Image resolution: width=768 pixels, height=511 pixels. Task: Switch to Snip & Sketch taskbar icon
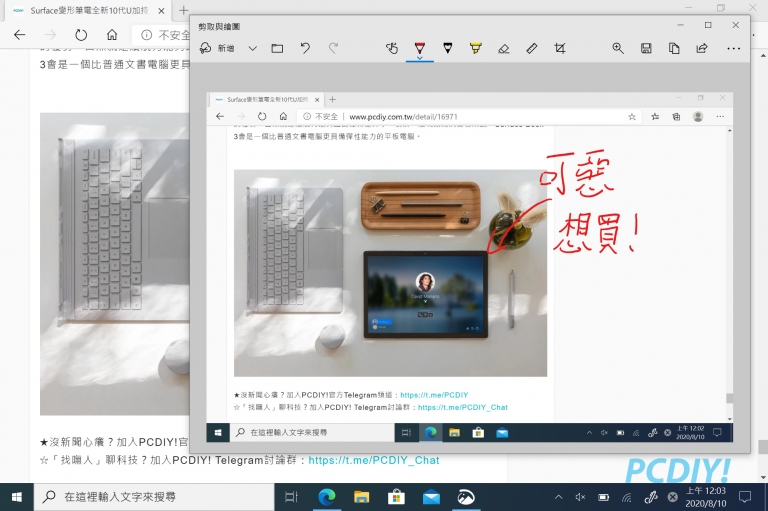[x=466, y=497]
